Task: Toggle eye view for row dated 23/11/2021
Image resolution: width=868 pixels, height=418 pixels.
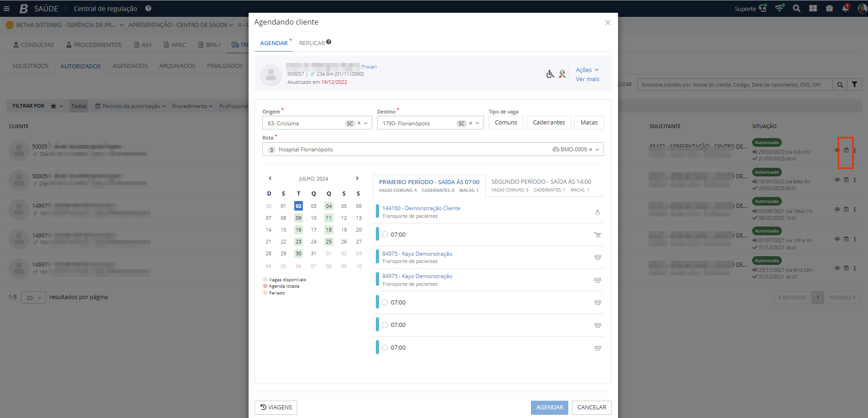Action: [x=837, y=268]
